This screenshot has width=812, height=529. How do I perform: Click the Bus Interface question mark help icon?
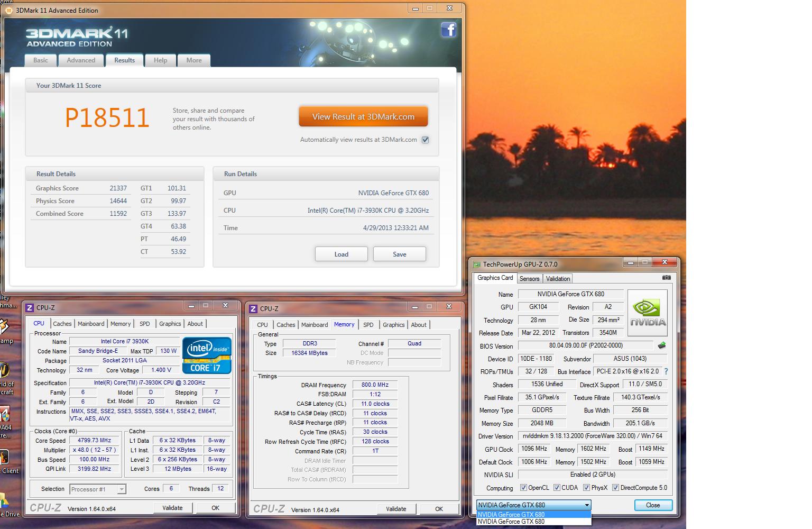pyautogui.click(x=666, y=371)
